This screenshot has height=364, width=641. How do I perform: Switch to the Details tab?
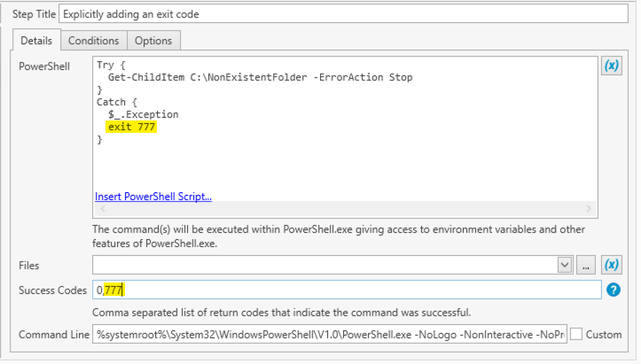36,41
